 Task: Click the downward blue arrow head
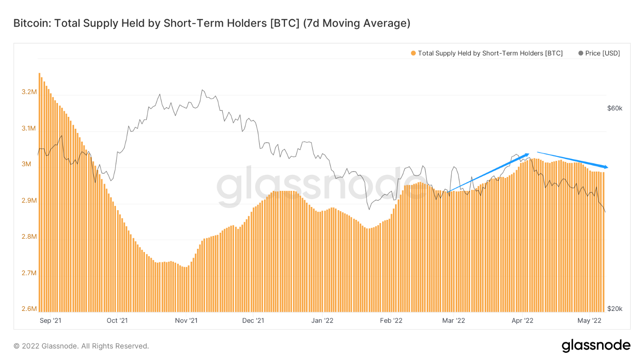point(605,167)
